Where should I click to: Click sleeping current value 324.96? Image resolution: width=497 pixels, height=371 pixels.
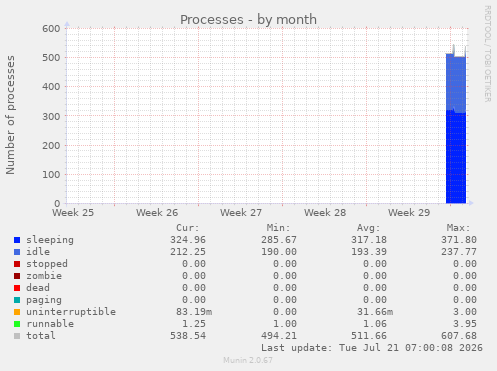coord(188,240)
